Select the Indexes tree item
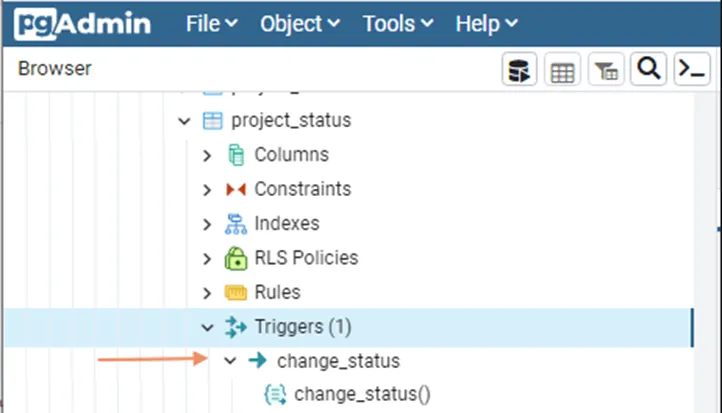Viewport: 722px width, 413px height. click(x=286, y=224)
